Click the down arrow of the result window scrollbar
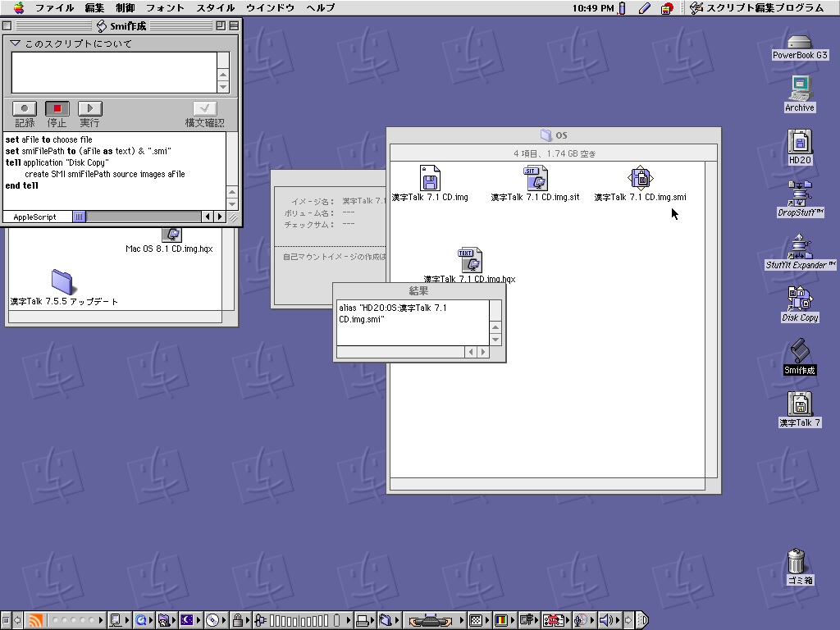This screenshot has width=840, height=630. (x=495, y=340)
